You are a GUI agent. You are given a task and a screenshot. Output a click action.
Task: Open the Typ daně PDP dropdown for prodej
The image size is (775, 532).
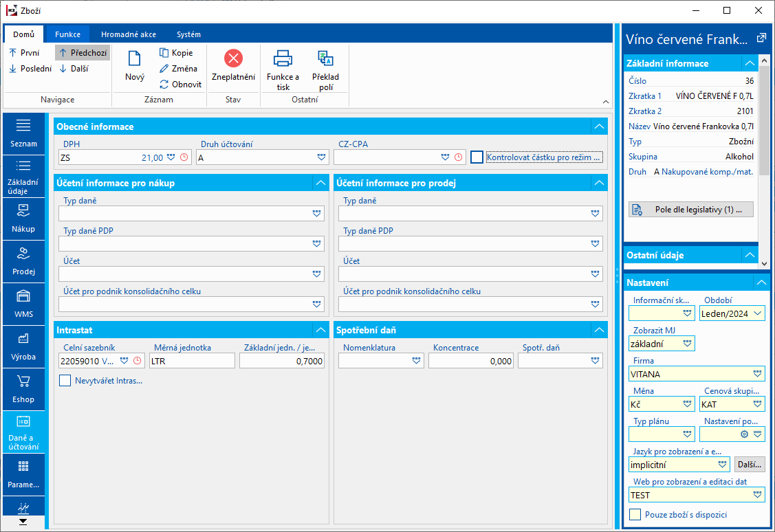point(595,243)
